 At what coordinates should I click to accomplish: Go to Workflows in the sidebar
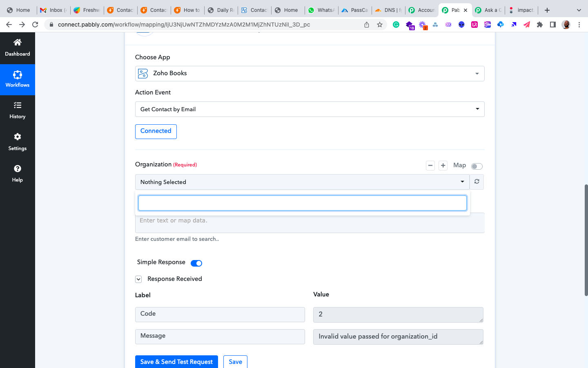[x=17, y=79]
